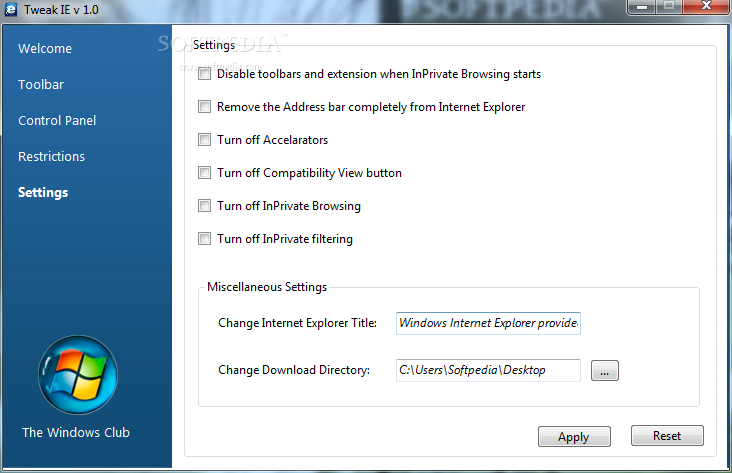The width and height of the screenshot is (732, 473).
Task: Click the Tweak IE title bar icon
Action: click(x=10, y=9)
